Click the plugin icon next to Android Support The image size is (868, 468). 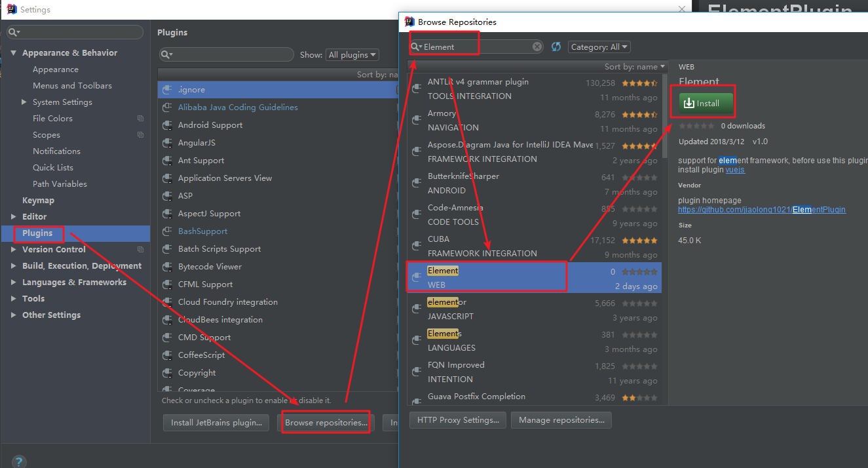coord(167,125)
